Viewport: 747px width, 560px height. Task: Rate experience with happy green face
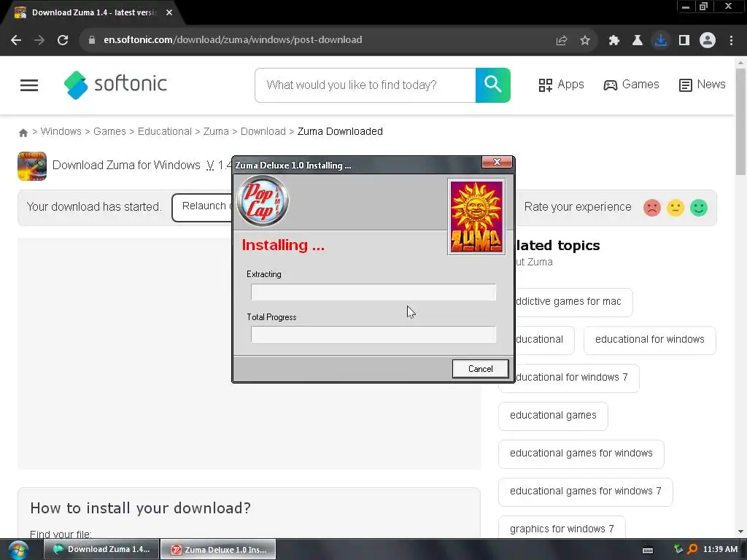click(698, 208)
